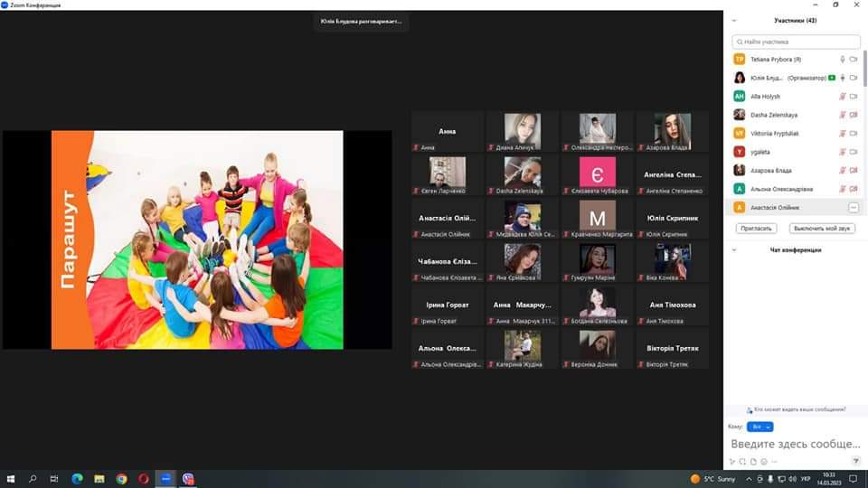Open the Кому recipient dropdown
This screenshot has height=488, width=868.
point(759,427)
